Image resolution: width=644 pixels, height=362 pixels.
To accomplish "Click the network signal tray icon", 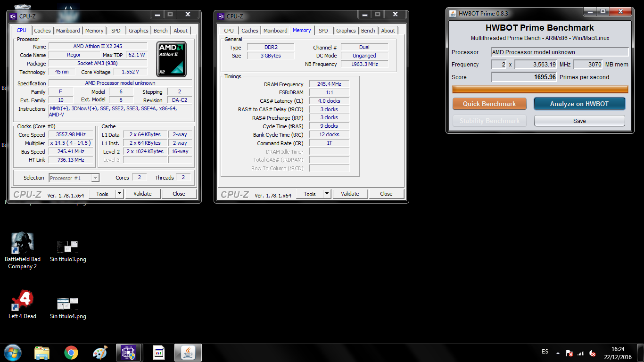I will tap(581, 354).
